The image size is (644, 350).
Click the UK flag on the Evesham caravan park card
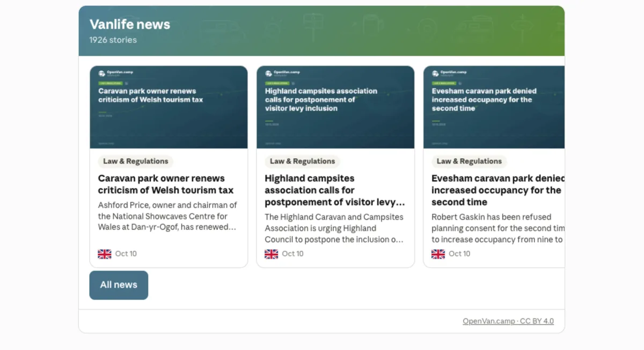[x=438, y=254]
